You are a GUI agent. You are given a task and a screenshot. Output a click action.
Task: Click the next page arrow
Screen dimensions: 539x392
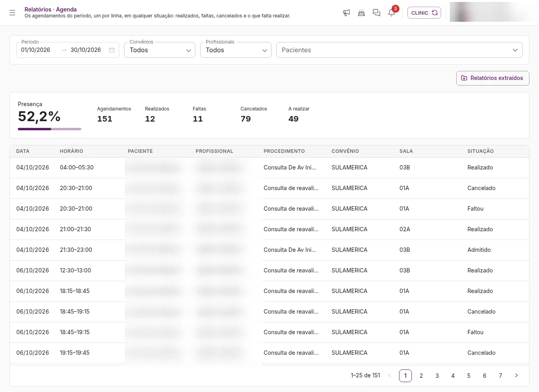click(516, 375)
